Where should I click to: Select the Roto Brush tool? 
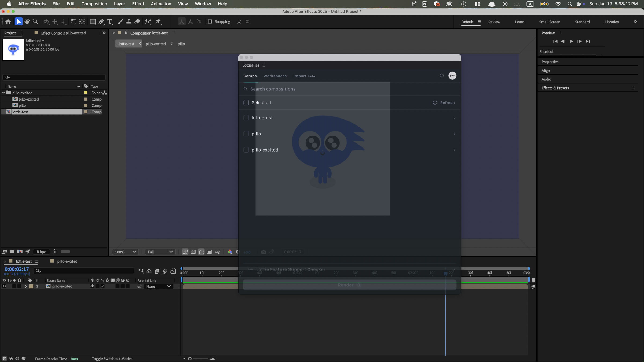point(148,21)
